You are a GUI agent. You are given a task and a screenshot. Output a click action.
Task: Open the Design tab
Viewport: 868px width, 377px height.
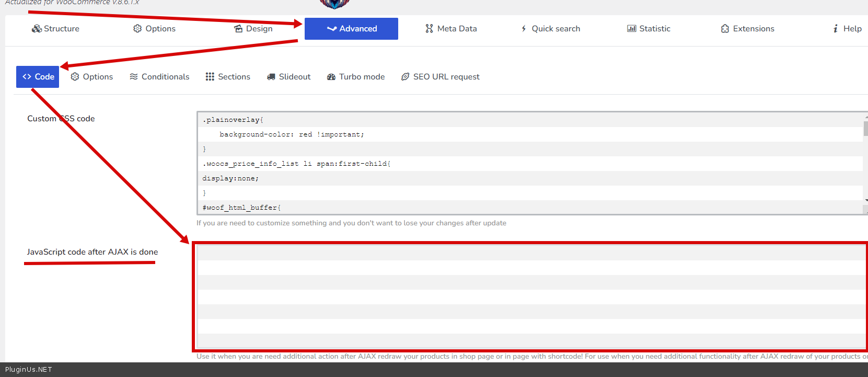pos(253,29)
